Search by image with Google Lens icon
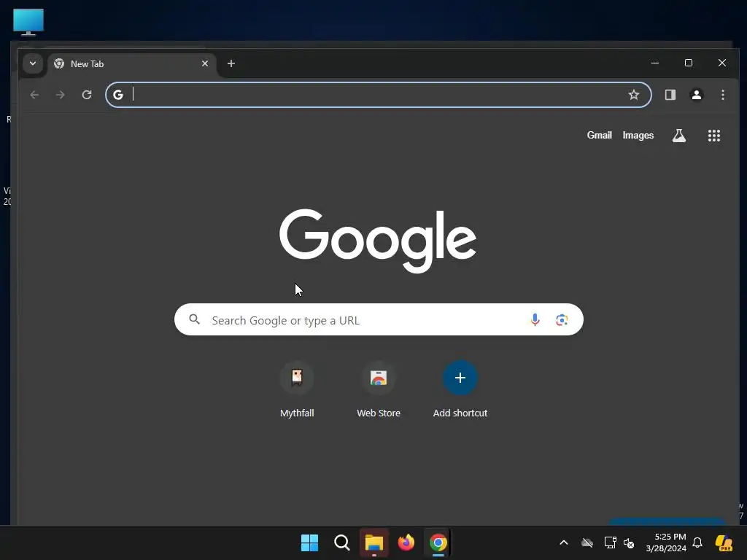 (562, 320)
